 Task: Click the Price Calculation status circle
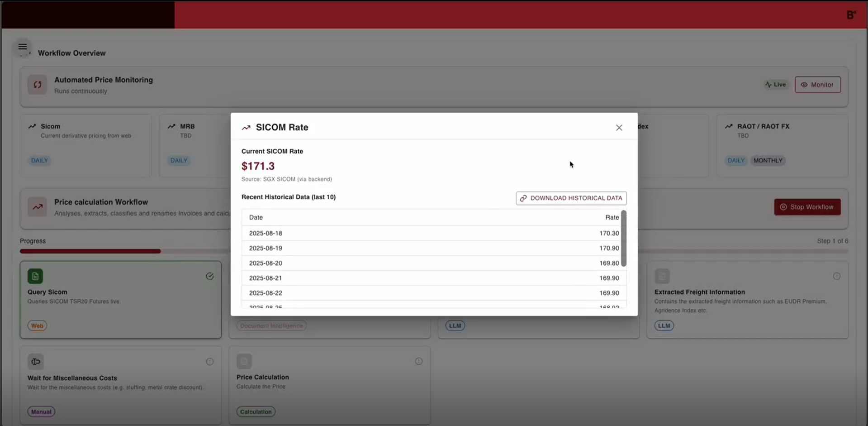(x=419, y=361)
